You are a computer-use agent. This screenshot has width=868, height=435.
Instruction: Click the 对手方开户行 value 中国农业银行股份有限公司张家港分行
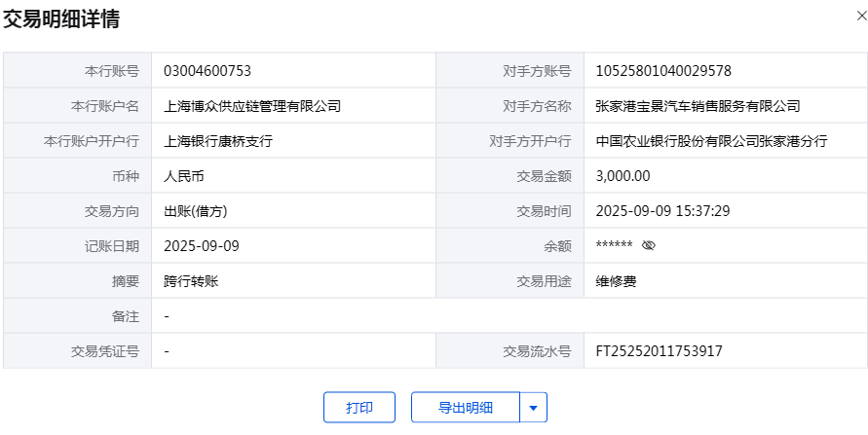click(711, 141)
